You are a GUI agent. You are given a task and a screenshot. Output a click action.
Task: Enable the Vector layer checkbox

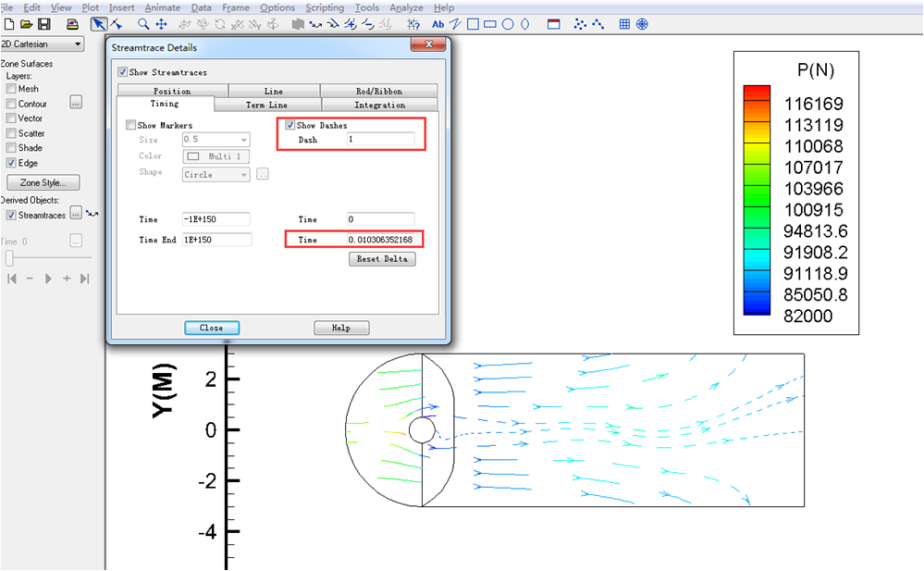pyautogui.click(x=11, y=118)
